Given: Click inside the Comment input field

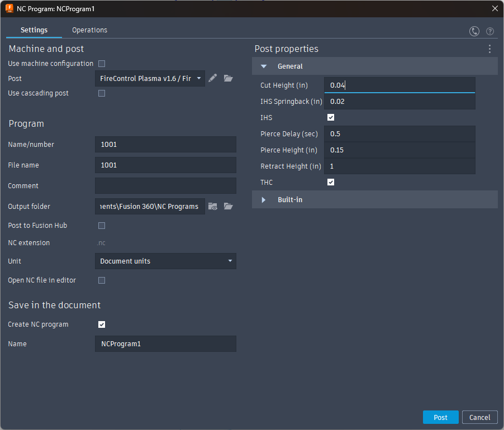Looking at the screenshot, I should (165, 186).
